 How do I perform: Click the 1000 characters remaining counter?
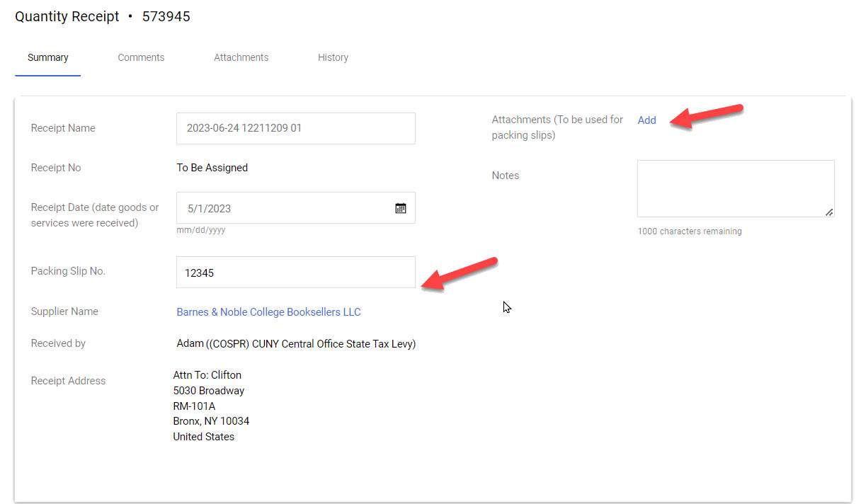coord(690,231)
